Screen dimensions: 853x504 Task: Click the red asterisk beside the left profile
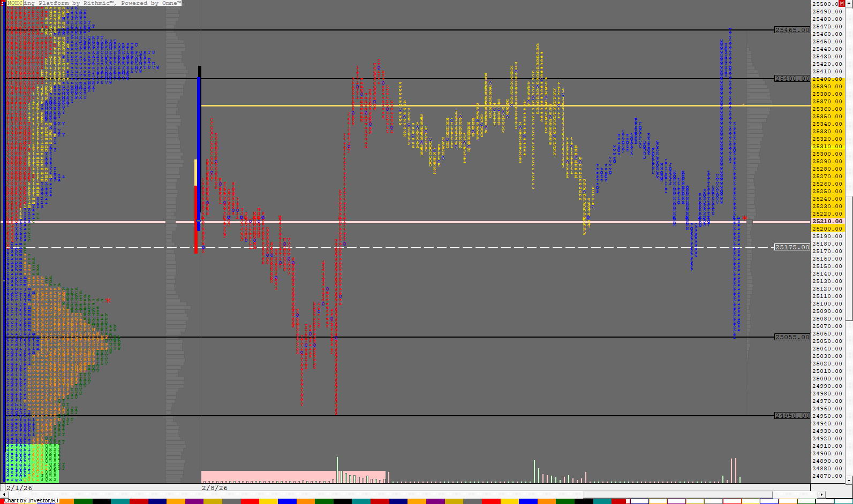[x=108, y=301]
